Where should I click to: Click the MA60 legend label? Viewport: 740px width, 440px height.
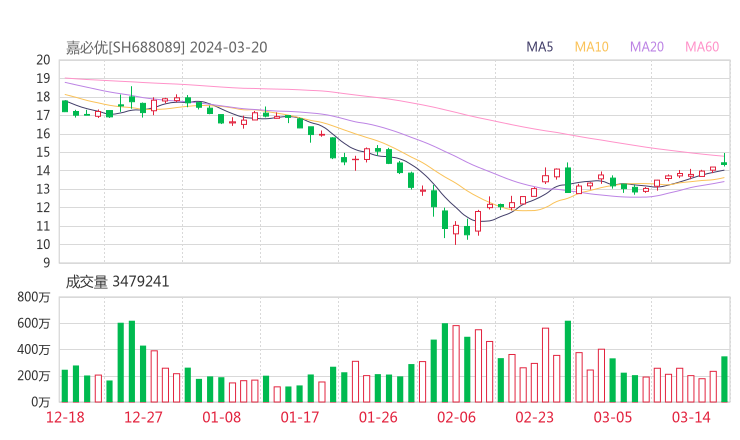tap(702, 47)
